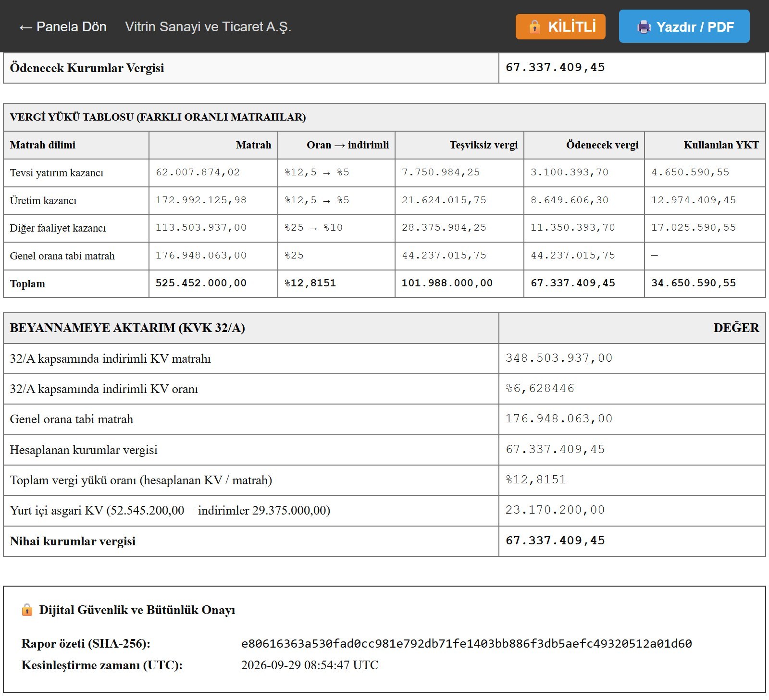Viewport: 769px width, 700px height.
Task: Select Tevsi yatırım kazancı matrah 62.007.874,02
Action: (x=198, y=172)
